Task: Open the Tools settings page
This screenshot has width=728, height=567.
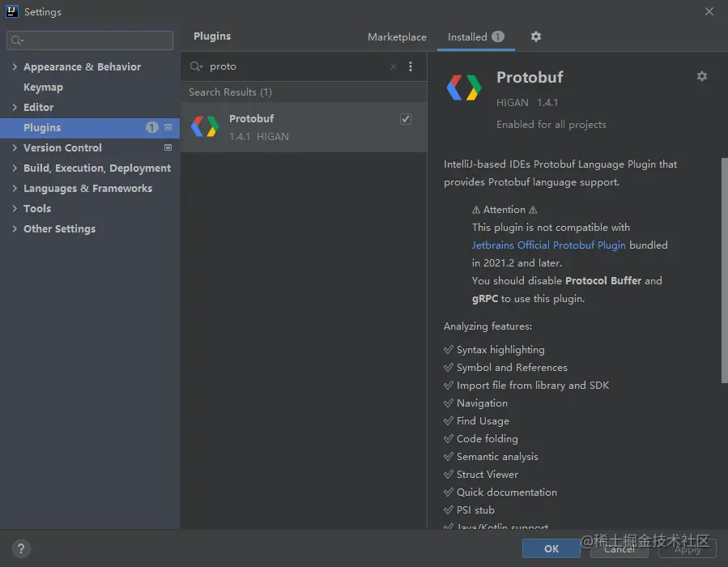Action: pos(37,208)
